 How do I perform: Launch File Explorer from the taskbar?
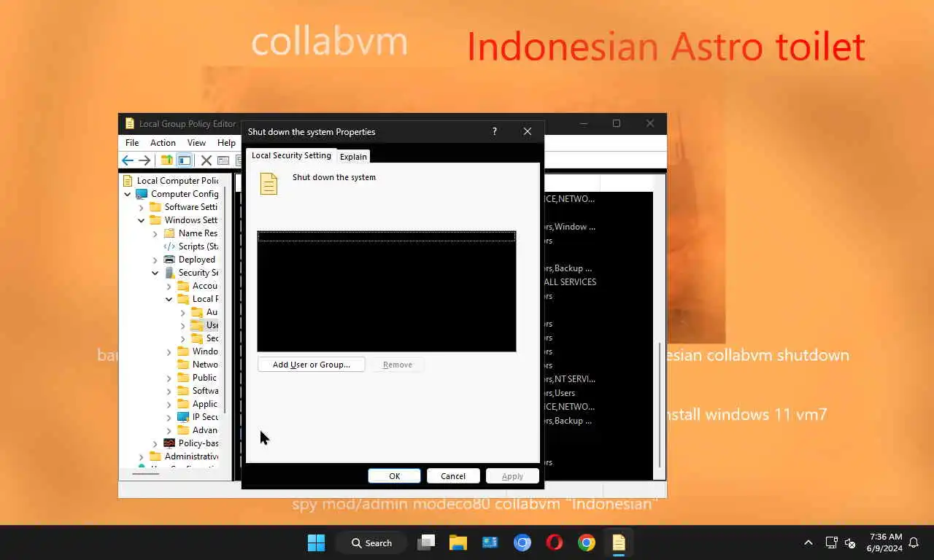[x=458, y=542]
